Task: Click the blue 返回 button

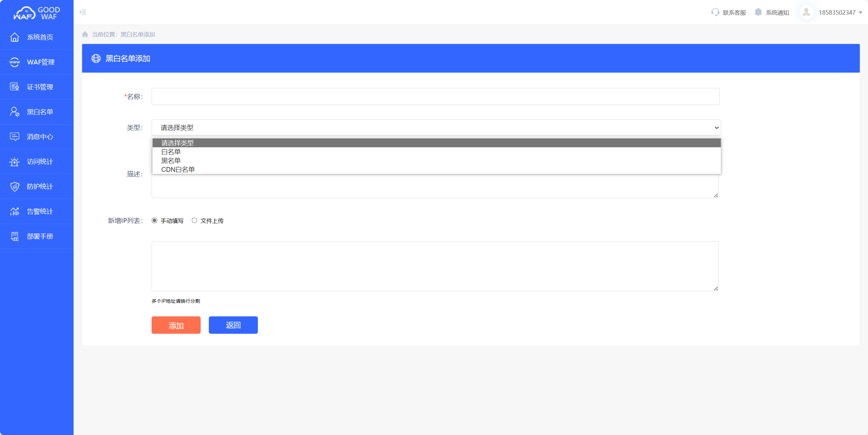Action: point(233,325)
